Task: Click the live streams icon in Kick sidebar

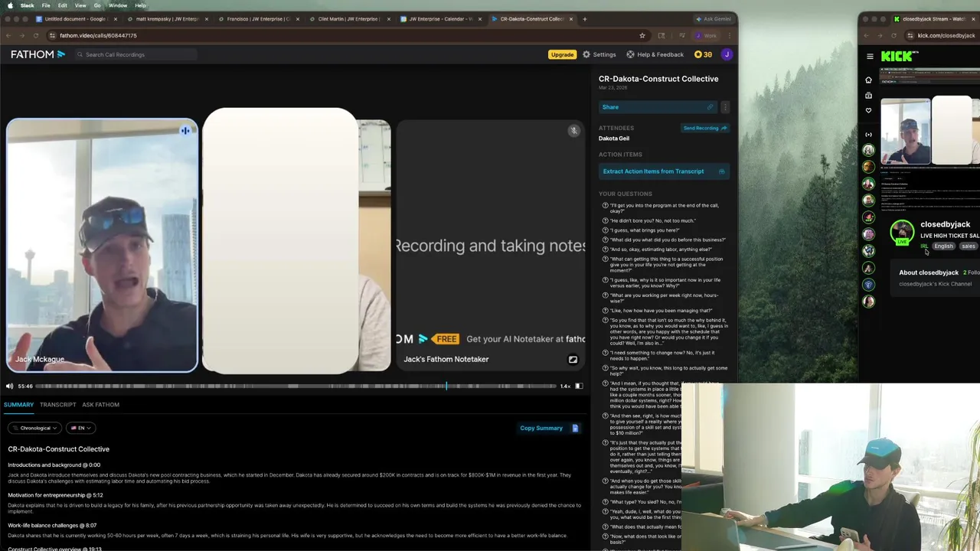Action: (868, 135)
